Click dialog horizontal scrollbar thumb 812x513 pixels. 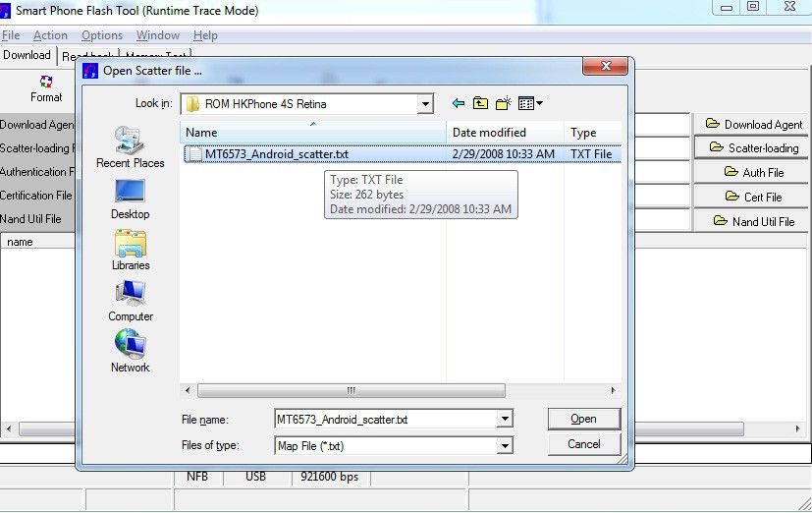(352, 390)
